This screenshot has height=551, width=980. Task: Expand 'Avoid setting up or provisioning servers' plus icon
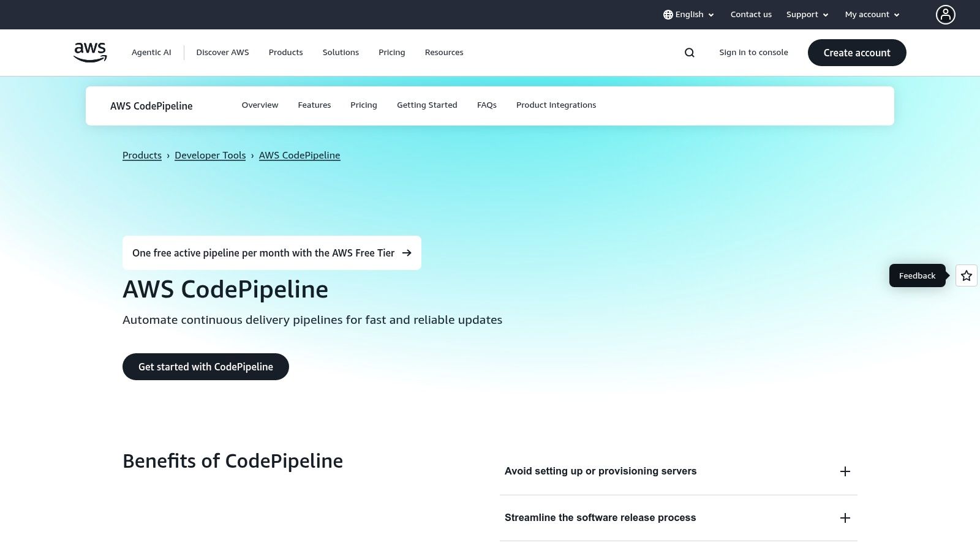(x=845, y=471)
